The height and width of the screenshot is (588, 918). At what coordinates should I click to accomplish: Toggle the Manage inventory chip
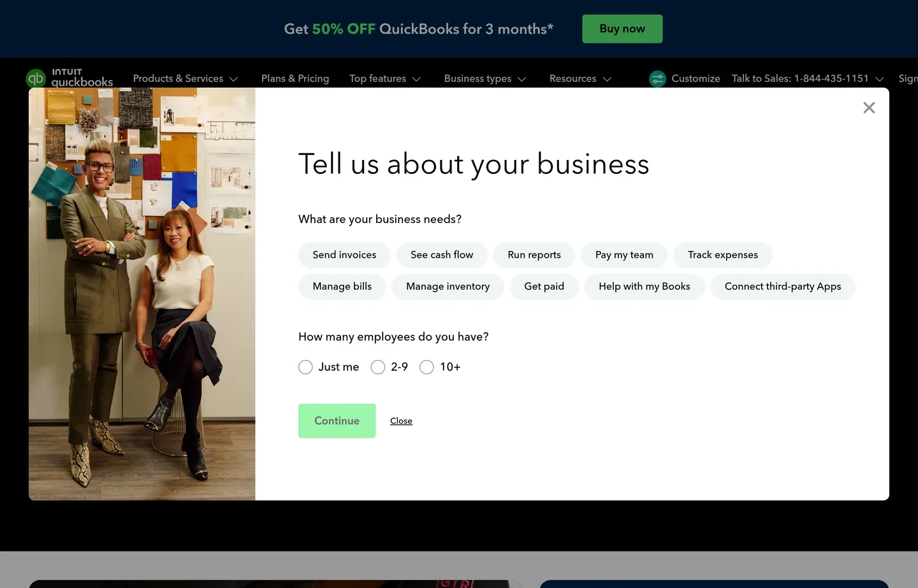click(x=448, y=287)
